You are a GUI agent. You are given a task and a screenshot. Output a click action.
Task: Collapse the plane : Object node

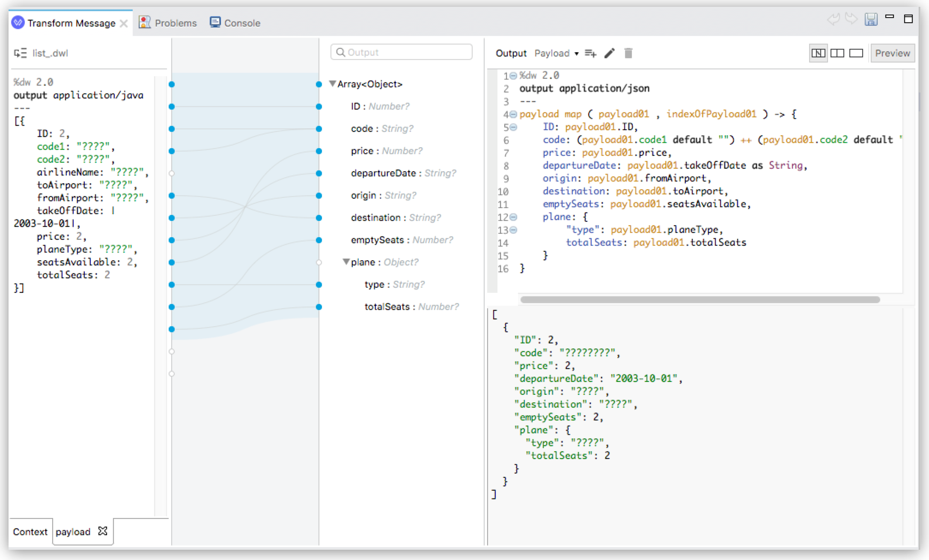[347, 262]
